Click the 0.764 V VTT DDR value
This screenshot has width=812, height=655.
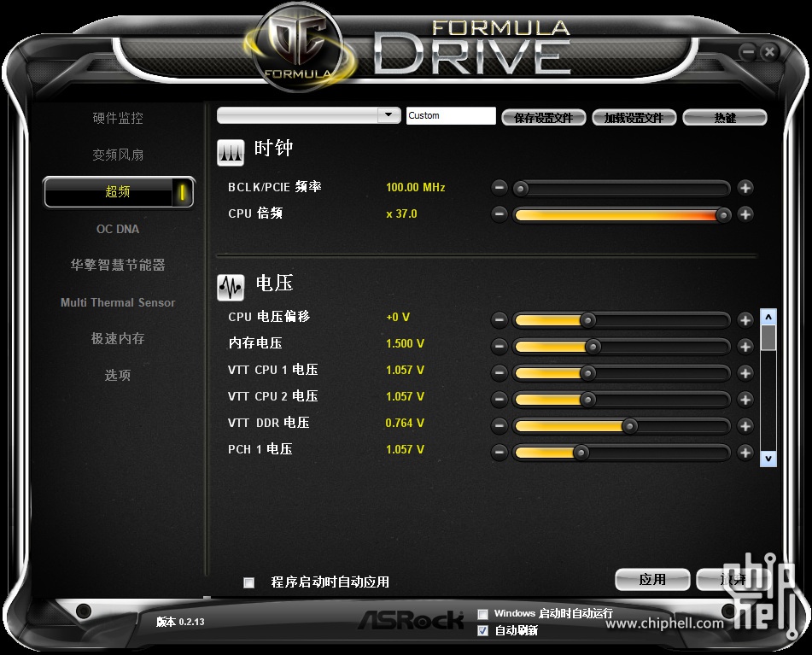tap(405, 423)
